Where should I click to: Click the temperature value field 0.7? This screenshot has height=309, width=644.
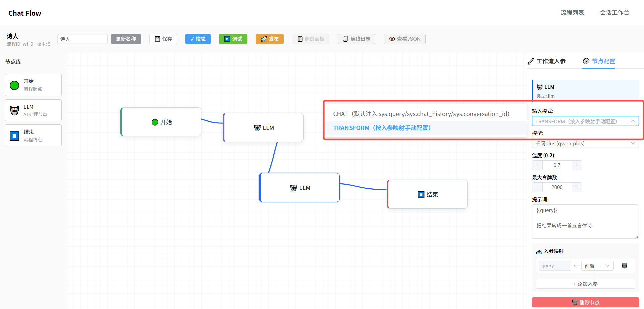557,165
